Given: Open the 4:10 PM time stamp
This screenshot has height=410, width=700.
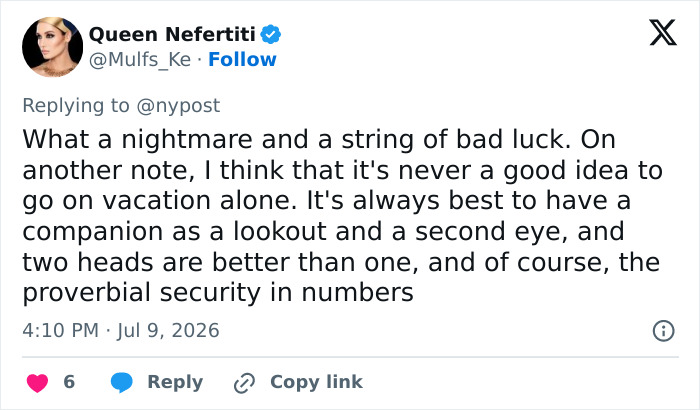Looking at the screenshot, I should coord(60,331).
